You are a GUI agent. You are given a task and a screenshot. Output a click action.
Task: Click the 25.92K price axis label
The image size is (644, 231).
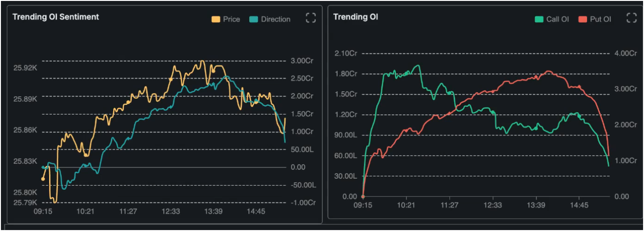click(x=25, y=68)
